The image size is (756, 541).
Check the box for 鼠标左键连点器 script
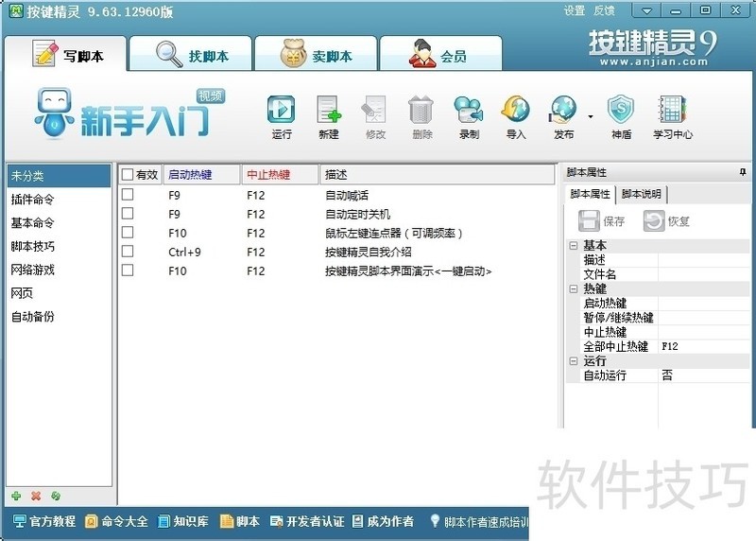pos(128,233)
